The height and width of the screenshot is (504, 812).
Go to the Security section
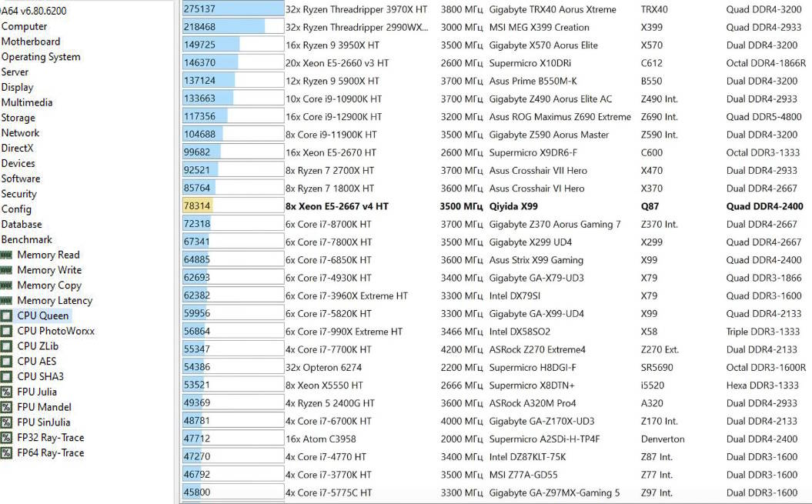click(18, 194)
